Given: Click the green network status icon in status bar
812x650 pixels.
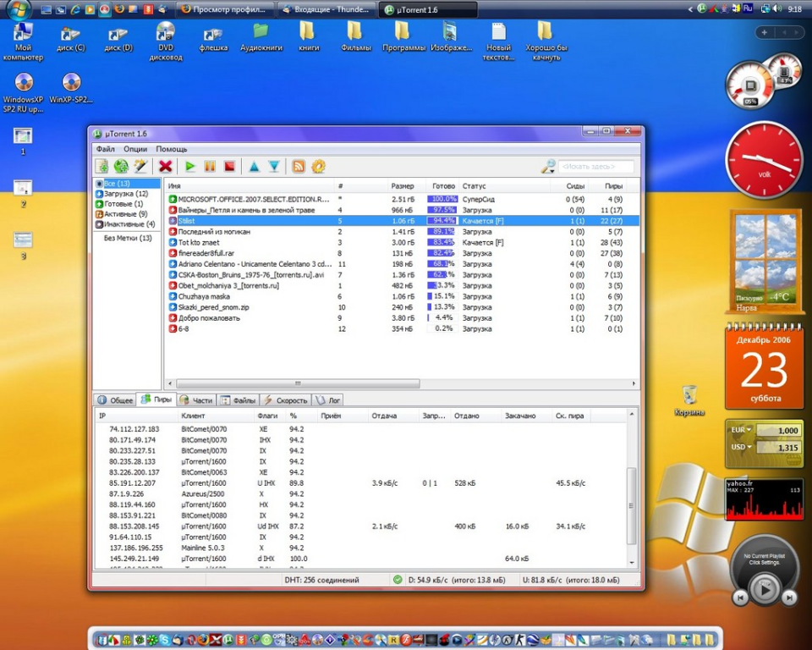Looking at the screenshot, I should click(398, 580).
